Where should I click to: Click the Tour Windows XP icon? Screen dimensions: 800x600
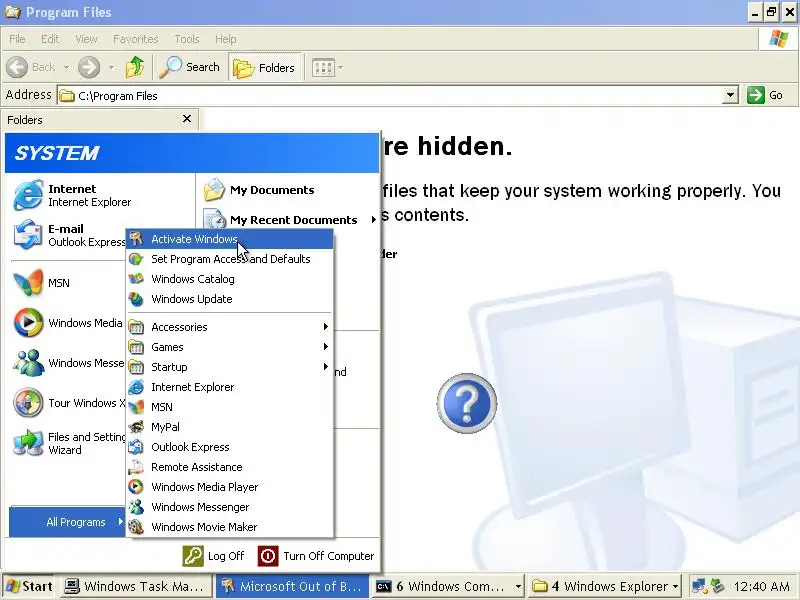pos(28,403)
